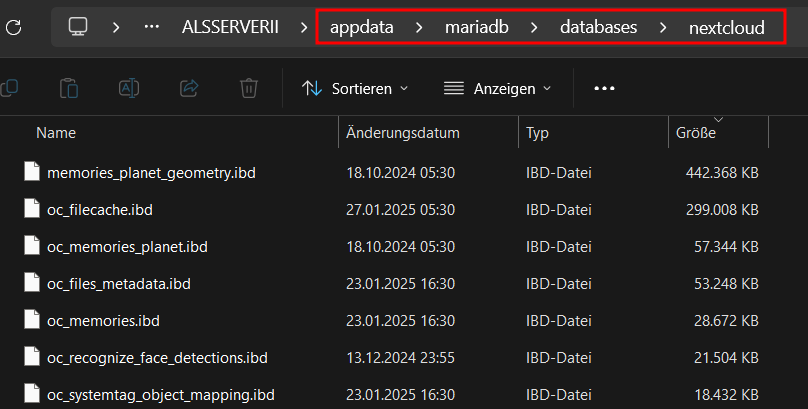Click the rename icon in toolbar
The image size is (808, 409).
[x=129, y=88]
